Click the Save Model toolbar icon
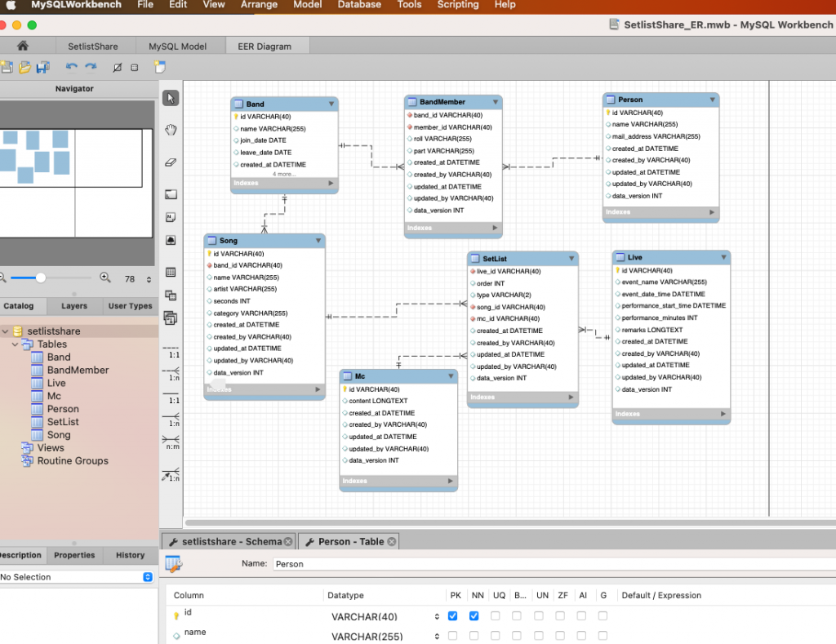Image resolution: width=836 pixels, height=644 pixels. (x=43, y=67)
